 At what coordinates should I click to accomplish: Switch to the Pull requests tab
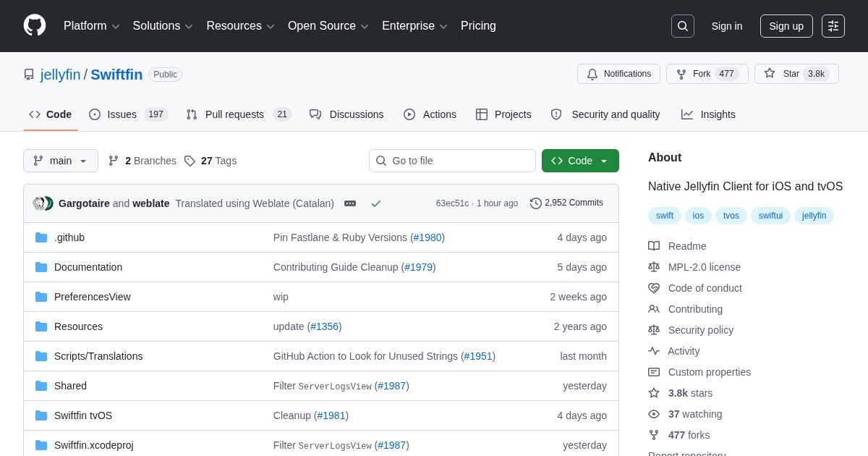click(239, 114)
